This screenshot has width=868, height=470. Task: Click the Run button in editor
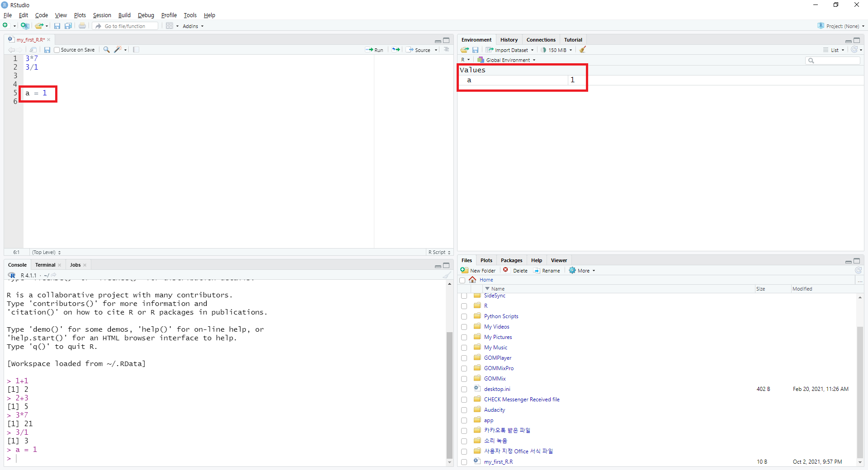(x=374, y=50)
